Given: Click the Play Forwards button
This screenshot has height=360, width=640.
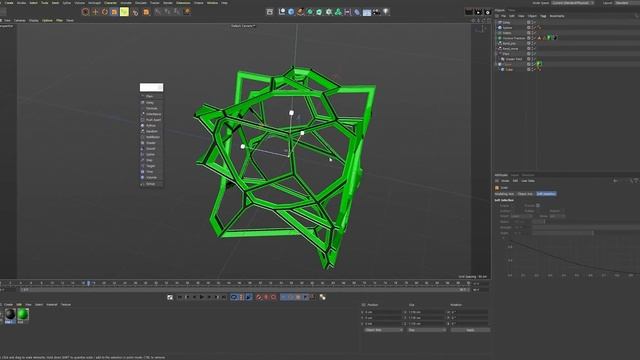Looking at the screenshot, I should (202, 297).
